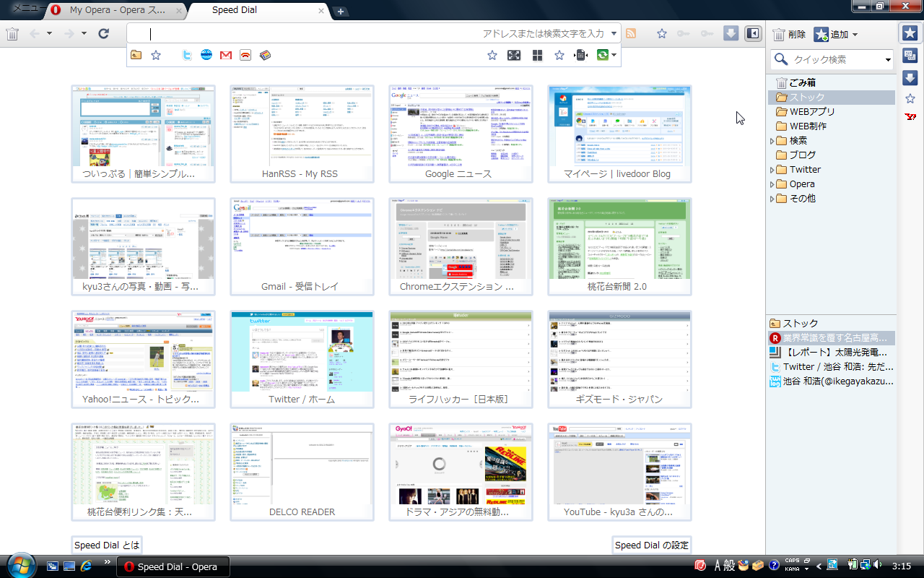Open the 桃花台新聞 2.0 speed dial
This screenshot has height=578, width=924.
(x=619, y=246)
